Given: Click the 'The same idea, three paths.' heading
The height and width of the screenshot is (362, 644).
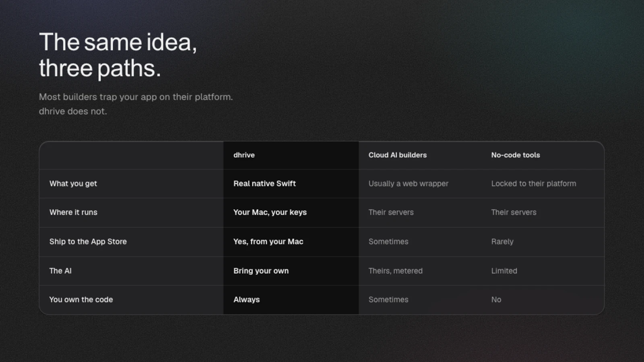Looking at the screenshot, I should pyautogui.click(x=118, y=55).
